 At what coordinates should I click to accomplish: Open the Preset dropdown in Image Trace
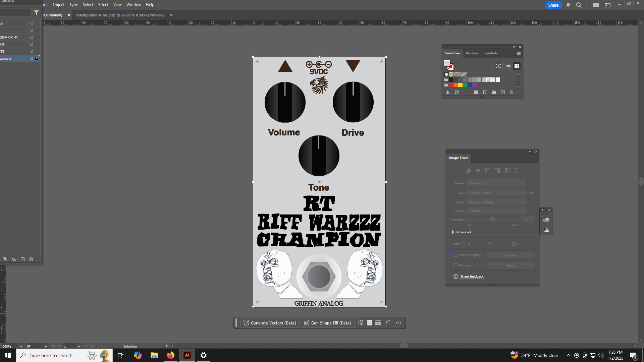click(x=496, y=183)
